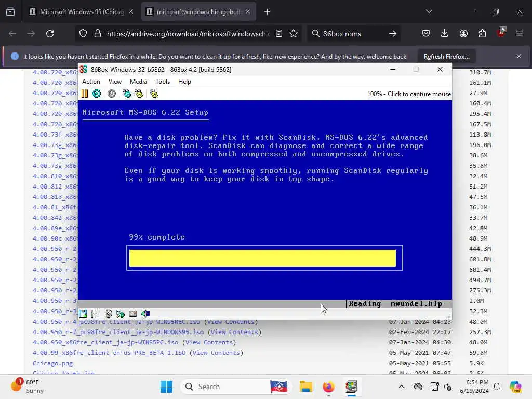The image size is (532, 399).
Task: Click the ACPI shutdown power icon
Action: (112, 94)
